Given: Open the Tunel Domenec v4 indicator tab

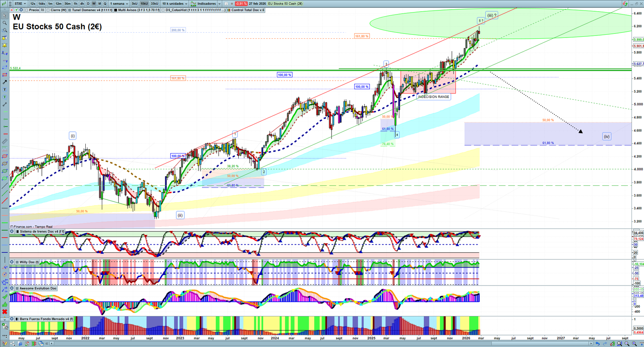Looking at the screenshot, I should (90, 10).
